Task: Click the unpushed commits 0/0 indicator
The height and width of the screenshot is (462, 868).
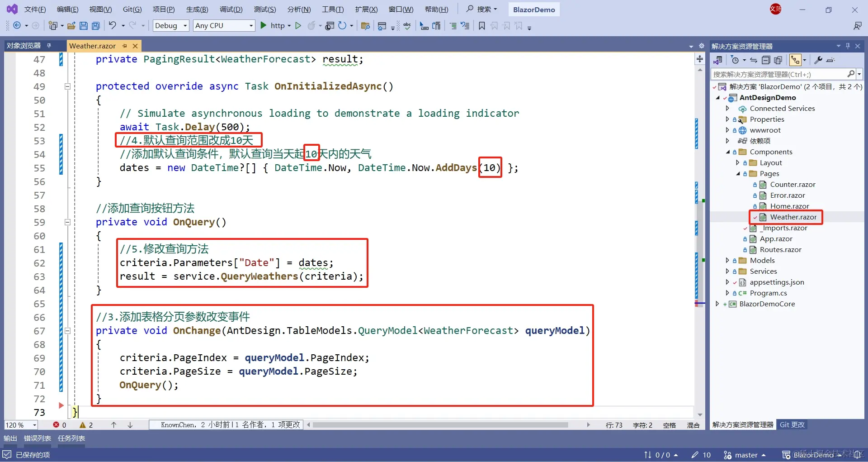Action: point(660,455)
